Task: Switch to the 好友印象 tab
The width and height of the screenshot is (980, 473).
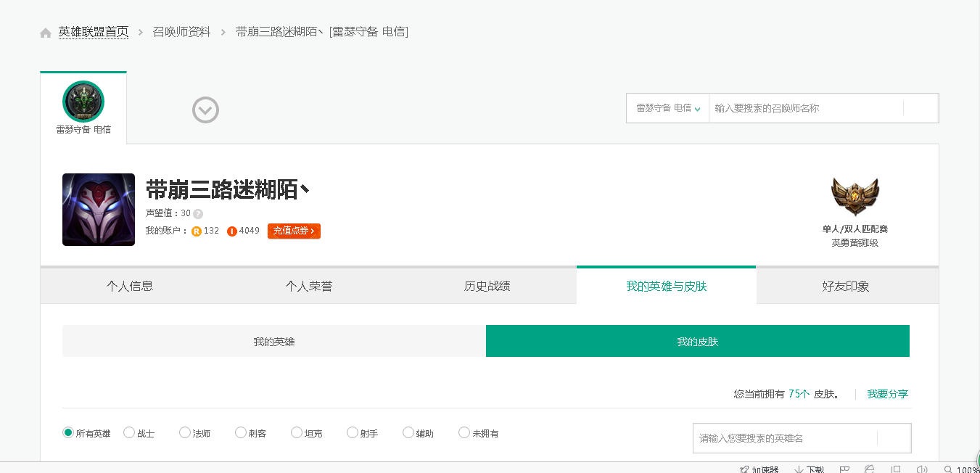Action: [846, 286]
